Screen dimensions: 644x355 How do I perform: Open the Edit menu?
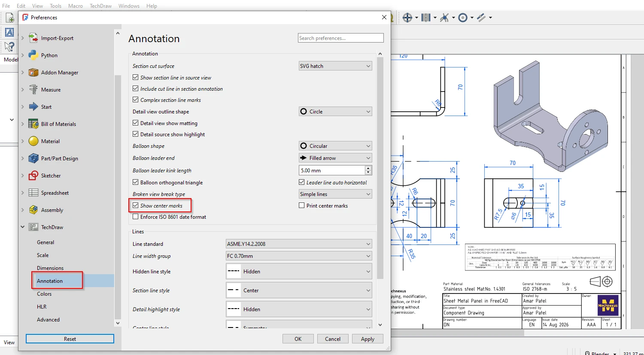21,6
